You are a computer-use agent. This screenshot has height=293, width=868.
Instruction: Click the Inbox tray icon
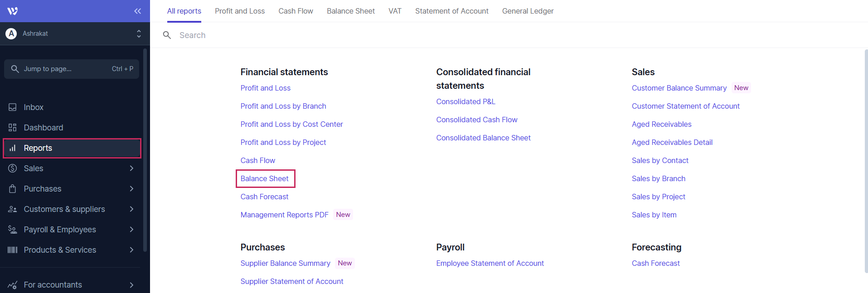coord(13,107)
